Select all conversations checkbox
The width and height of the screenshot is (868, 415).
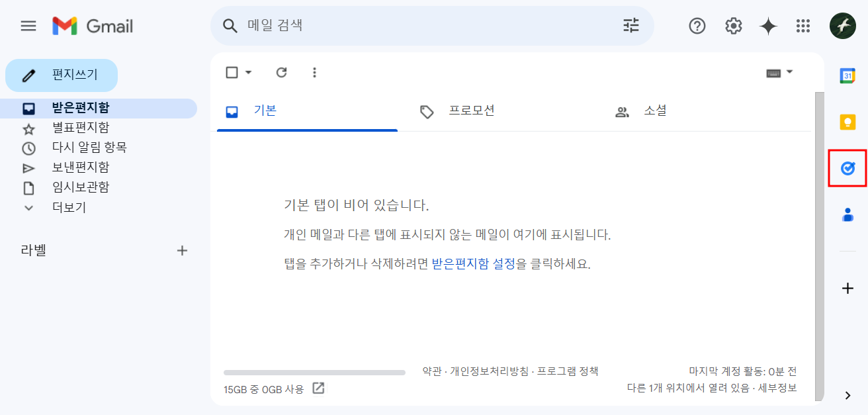(230, 72)
